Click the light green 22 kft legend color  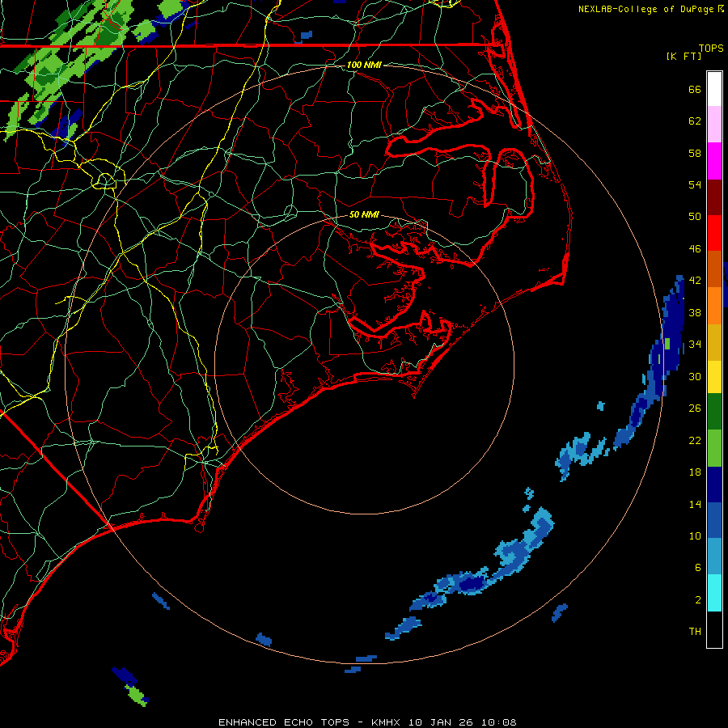714,448
